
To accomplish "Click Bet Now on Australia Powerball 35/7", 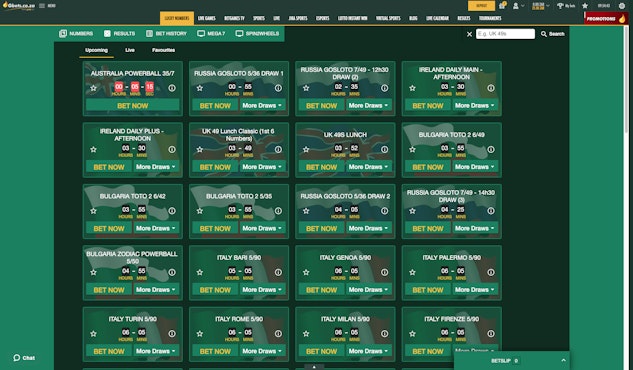I will click(132, 105).
